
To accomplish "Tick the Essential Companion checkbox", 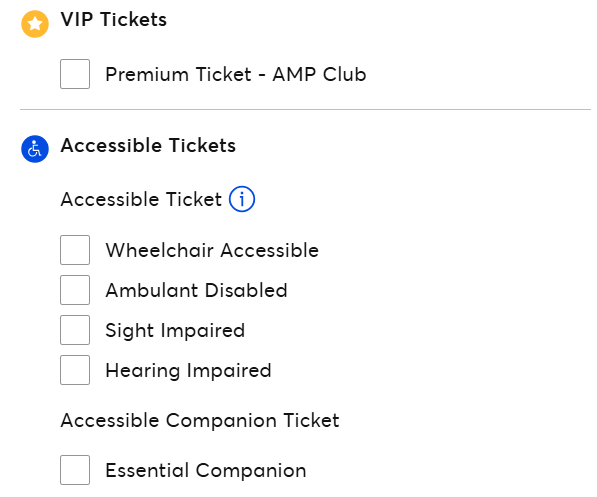I will tap(75, 470).
